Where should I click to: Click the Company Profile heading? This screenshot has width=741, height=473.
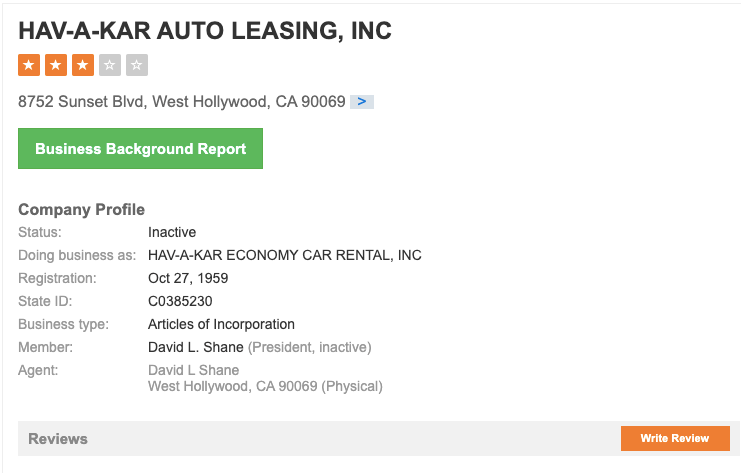(x=81, y=210)
